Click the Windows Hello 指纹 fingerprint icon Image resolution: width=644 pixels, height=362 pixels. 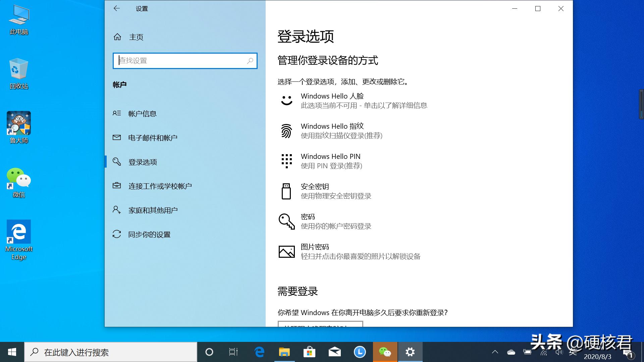coord(286,131)
